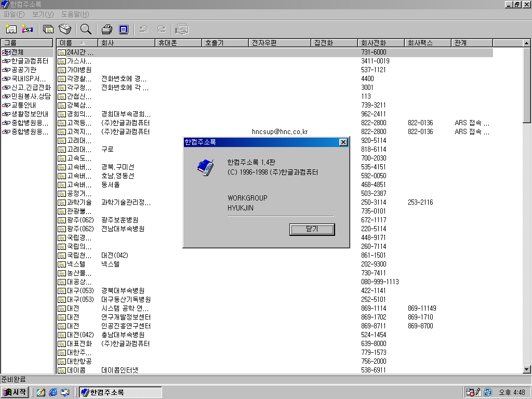This screenshot has height=399, width=532.
Task: Sort list by the 이름 column header
Action: [77, 43]
